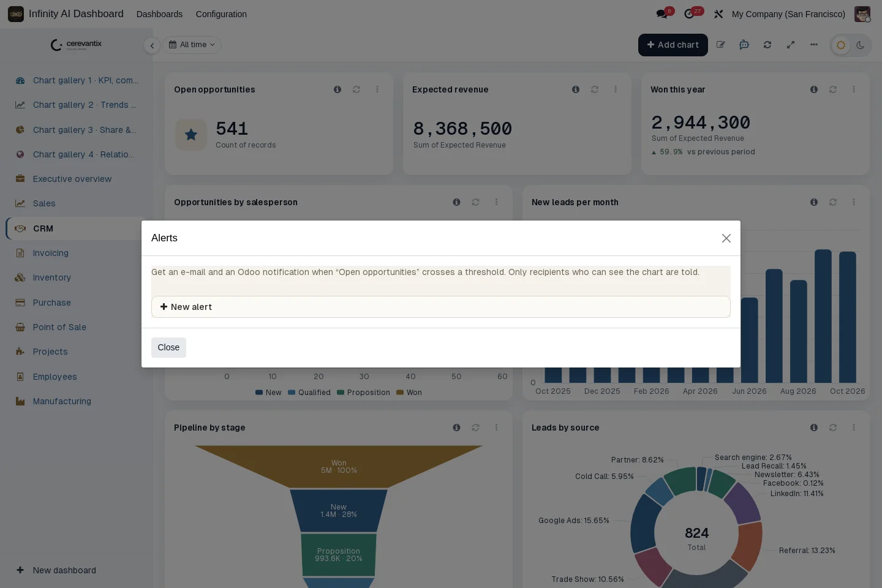Open the AI chat icon in toolbar
The height and width of the screenshot is (588, 882).
[x=744, y=45]
